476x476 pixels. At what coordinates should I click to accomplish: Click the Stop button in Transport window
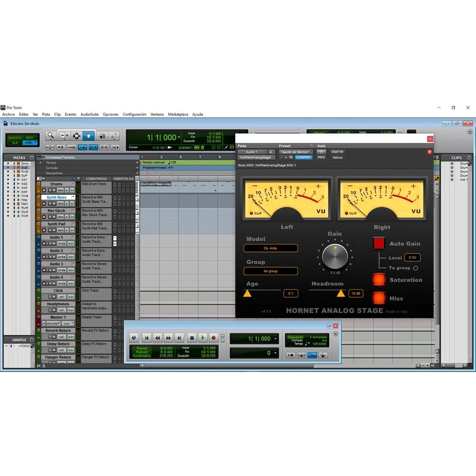[x=192, y=337]
